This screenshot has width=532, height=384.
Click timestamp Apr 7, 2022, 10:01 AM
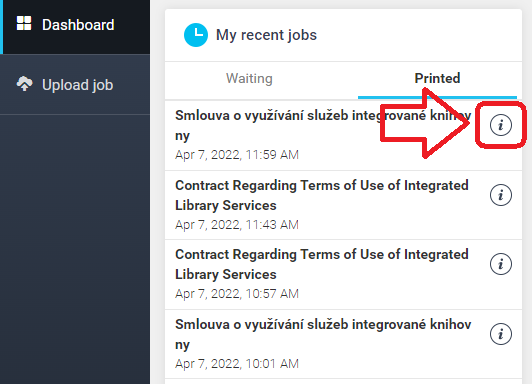[x=237, y=364]
